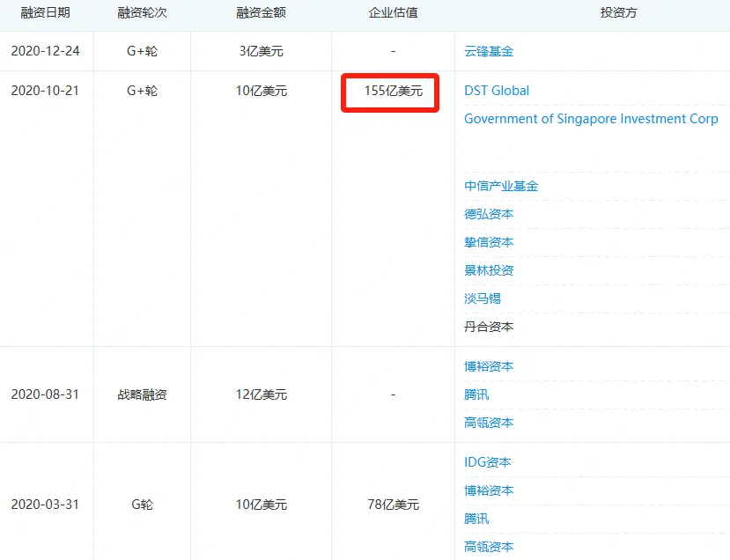Select the 12亿美元 amount cell
Screen dimensions: 730x560
click(262, 394)
